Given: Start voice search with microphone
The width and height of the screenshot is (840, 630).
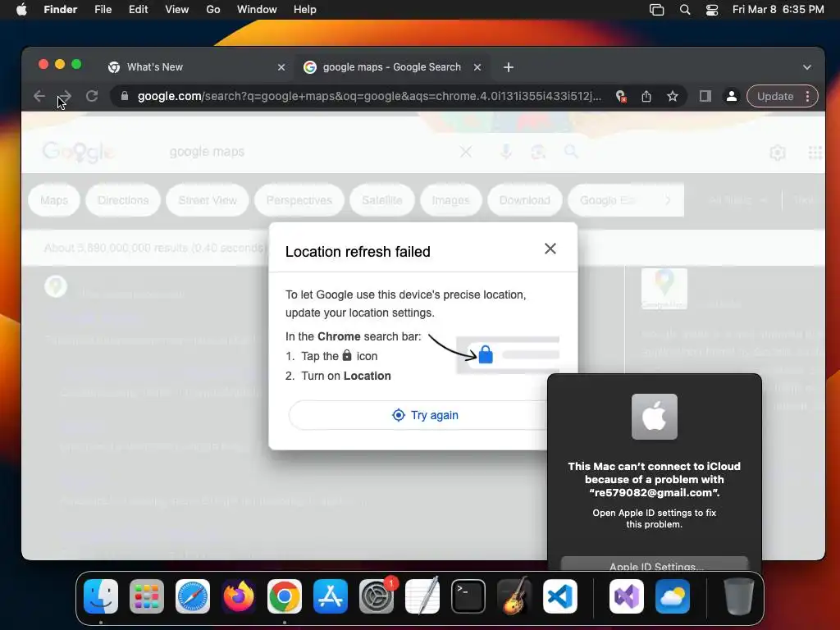Looking at the screenshot, I should 505,152.
